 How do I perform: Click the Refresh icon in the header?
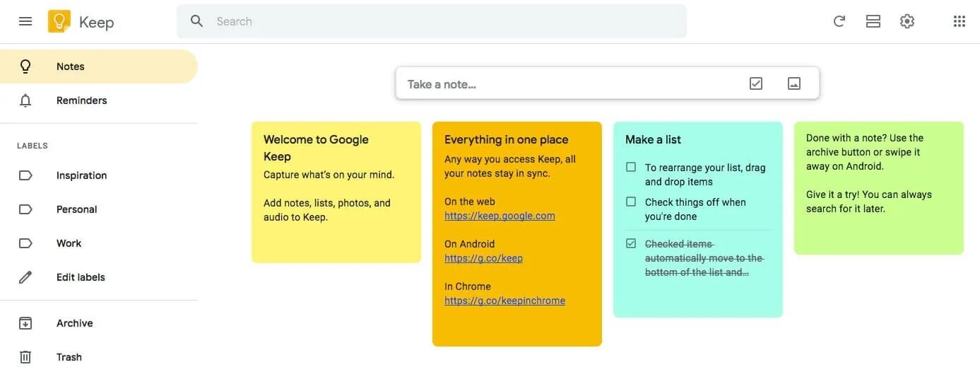coord(839,21)
